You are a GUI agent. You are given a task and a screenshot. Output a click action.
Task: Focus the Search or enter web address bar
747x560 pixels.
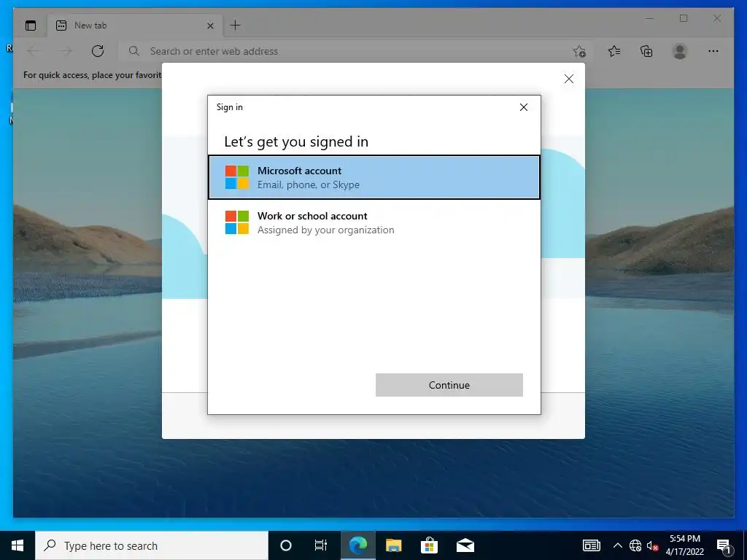(x=355, y=51)
